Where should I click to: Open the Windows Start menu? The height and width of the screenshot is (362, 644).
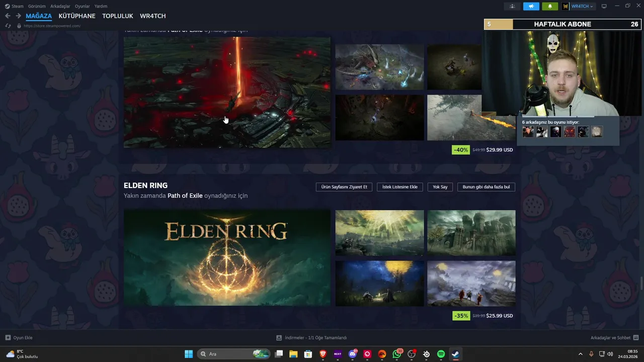coord(189,354)
